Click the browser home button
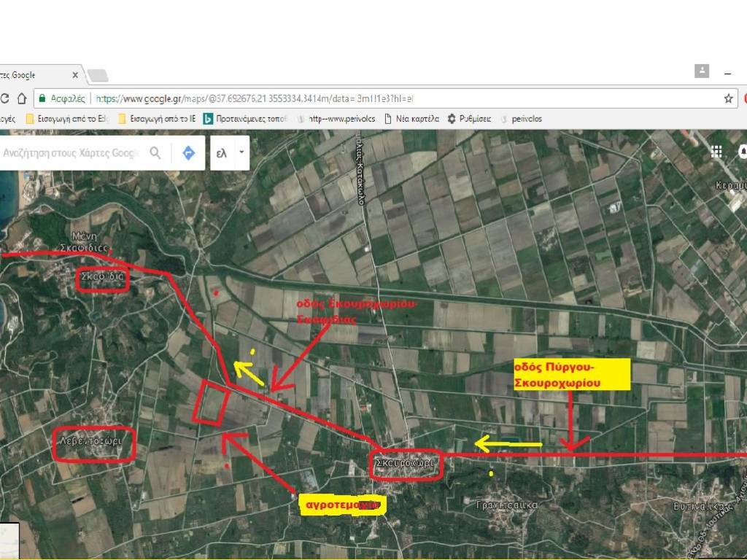The height and width of the screenshot is (560, 747). coord(22,98)
